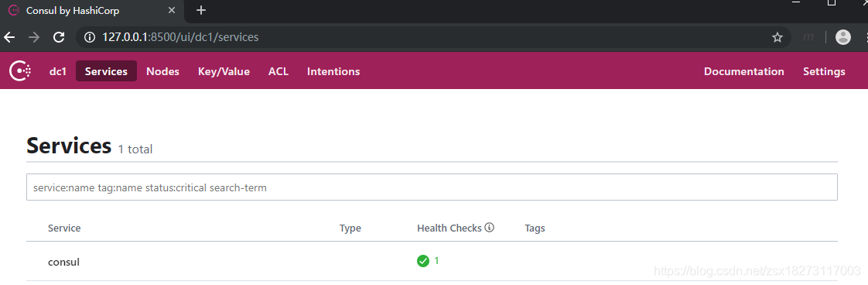
Task: Select the Services nav tab
Action: [x=106, y=71]
